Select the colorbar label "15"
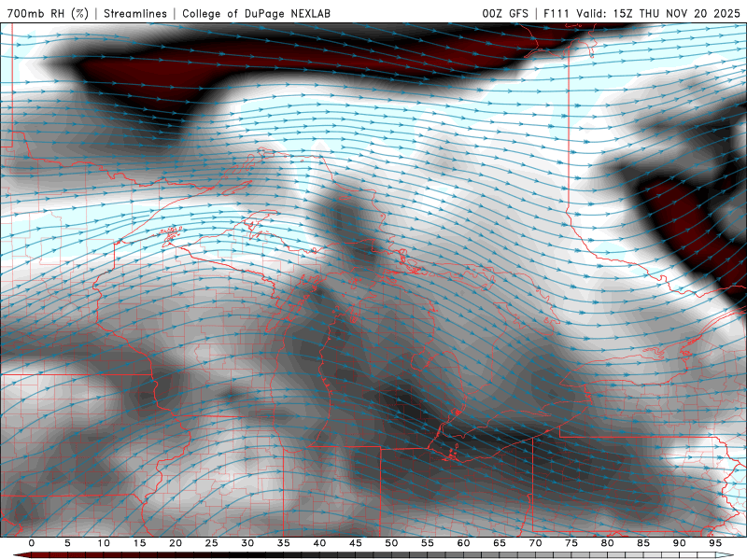 (139, 543)
